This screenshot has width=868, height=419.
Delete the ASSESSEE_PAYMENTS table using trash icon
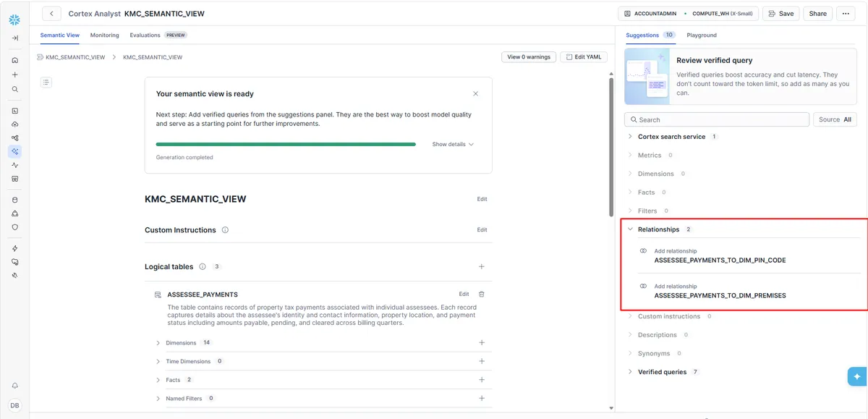coord(482,295)
